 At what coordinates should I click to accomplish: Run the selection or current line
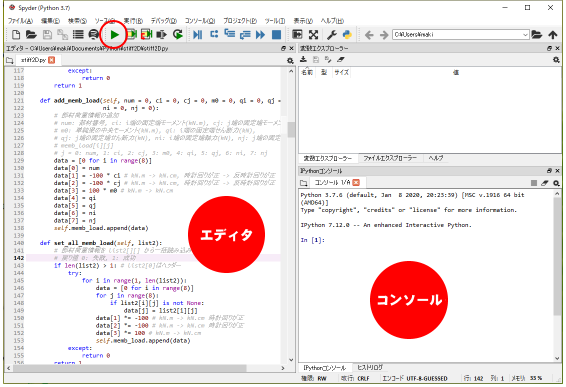click(161, 35)
